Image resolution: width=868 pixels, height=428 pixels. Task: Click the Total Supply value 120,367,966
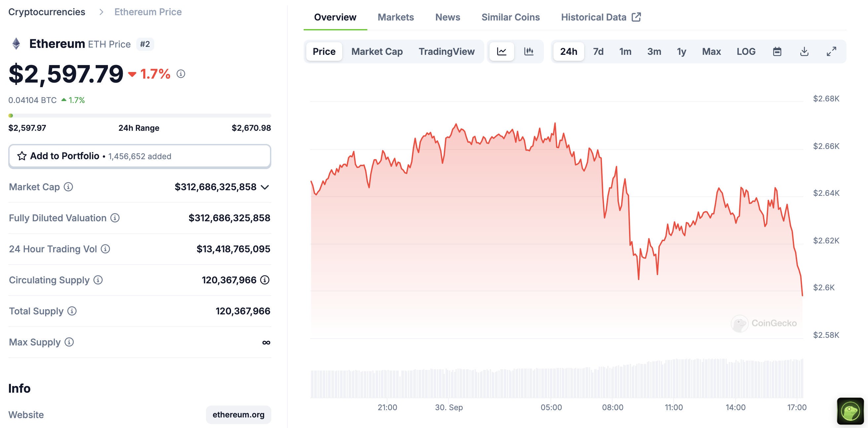pos(243,311)
